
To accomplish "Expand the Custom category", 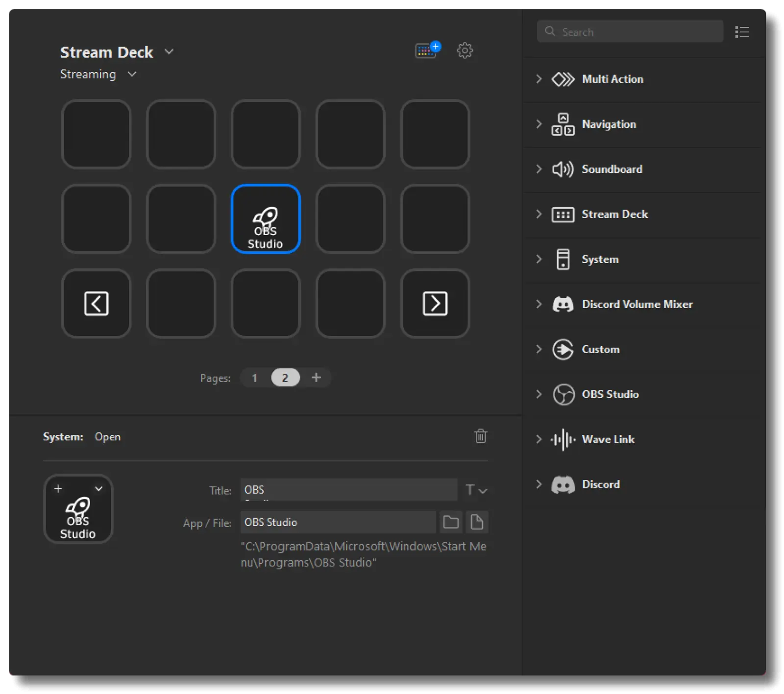I will [539, 349].
